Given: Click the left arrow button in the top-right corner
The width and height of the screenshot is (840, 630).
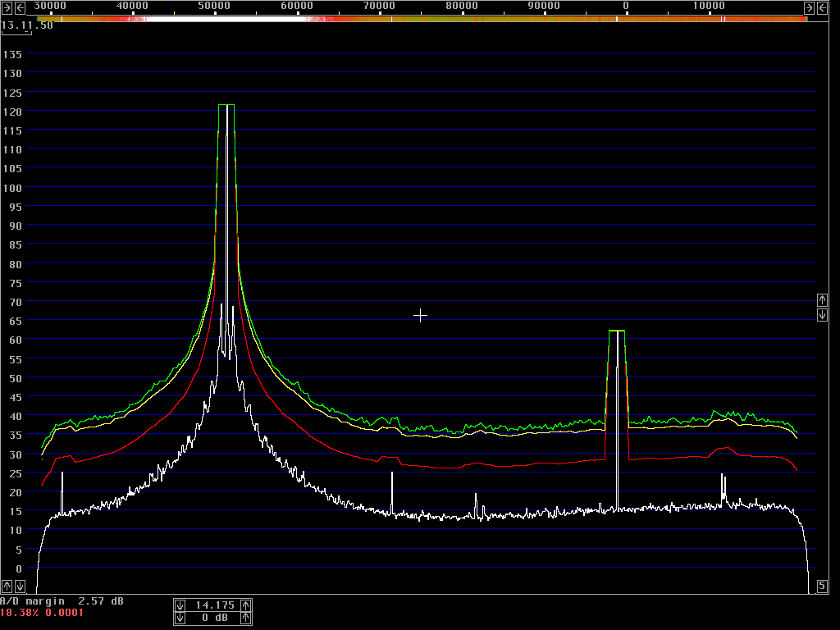Looking at the screenshot, I should click(x=822, y=7).
